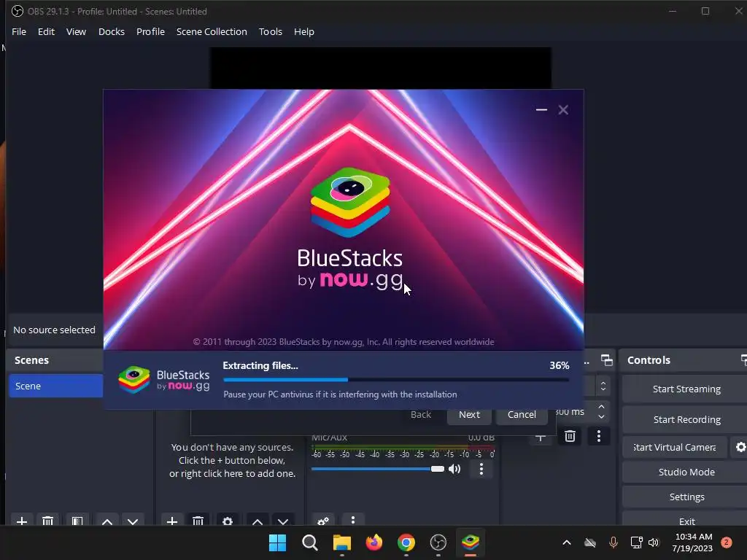The height and width of the screenshot is (560, 747).
Task: Open the system volume tray icon
Action: (653, 542)
